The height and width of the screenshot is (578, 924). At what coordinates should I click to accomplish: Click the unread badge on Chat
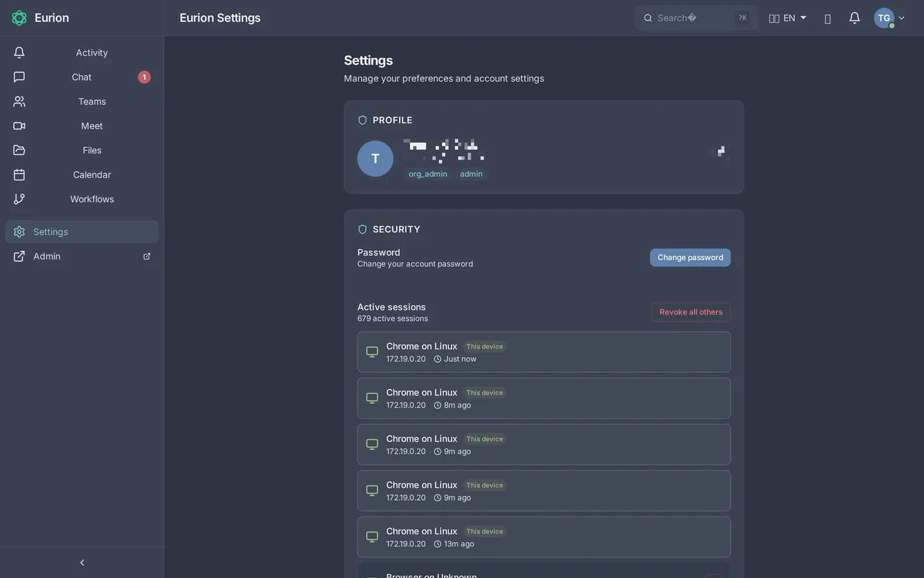click(144, 77)
